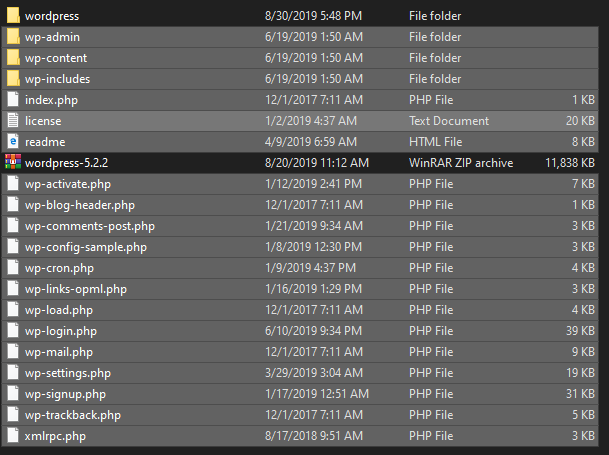The width and height of the screenshot is (609, 455).
Task: Select wp-comments-post.php in the file list
Action: point(90,226)
